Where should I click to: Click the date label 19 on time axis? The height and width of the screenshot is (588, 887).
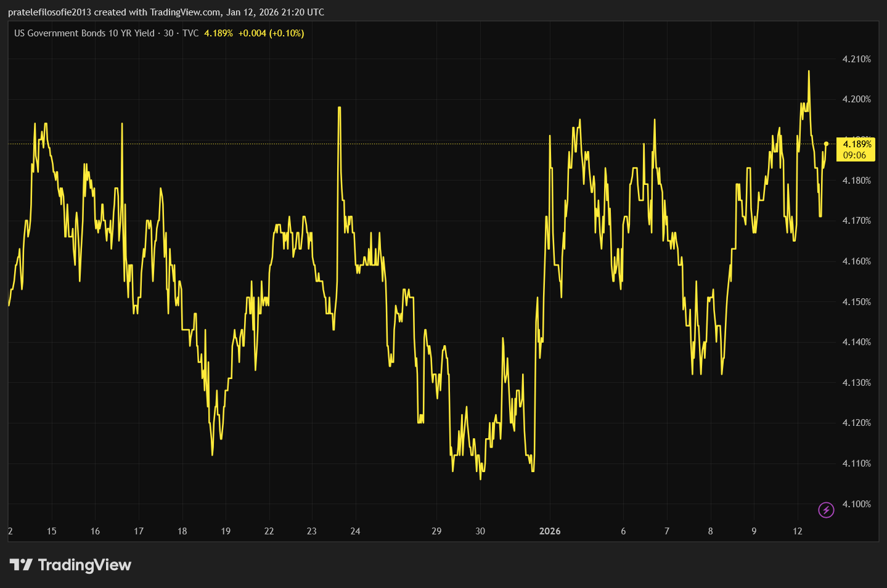226,531
